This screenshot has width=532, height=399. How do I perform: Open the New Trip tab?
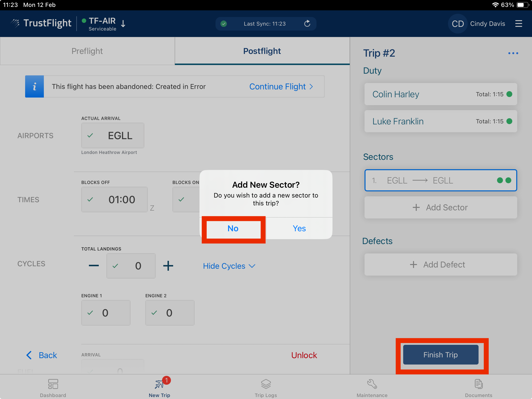pyautogui.click(x=160, y=388)
